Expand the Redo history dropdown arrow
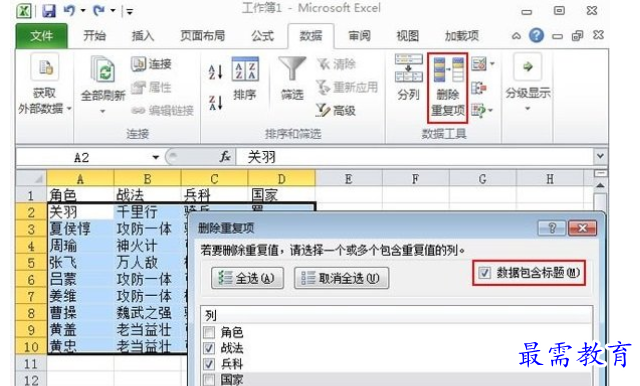The width and height of the screenshot is (640, 386). pyautogui.click(x=113, y=11)
